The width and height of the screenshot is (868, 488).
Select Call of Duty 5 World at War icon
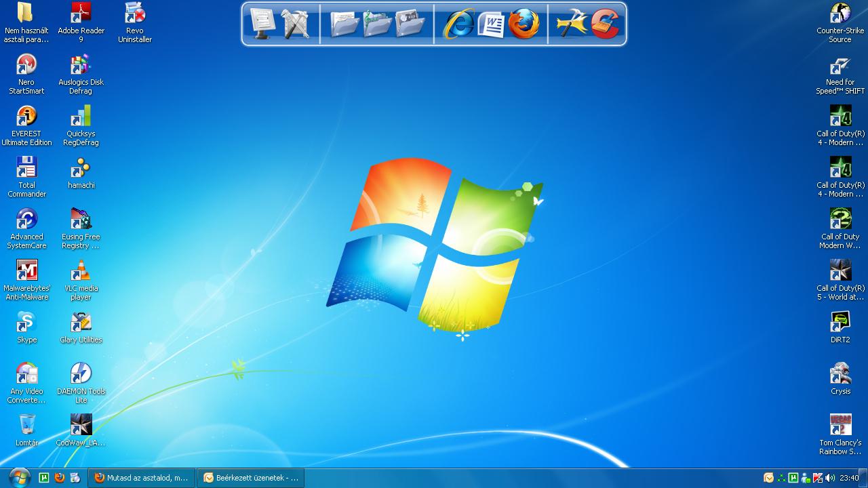(840, 280)
